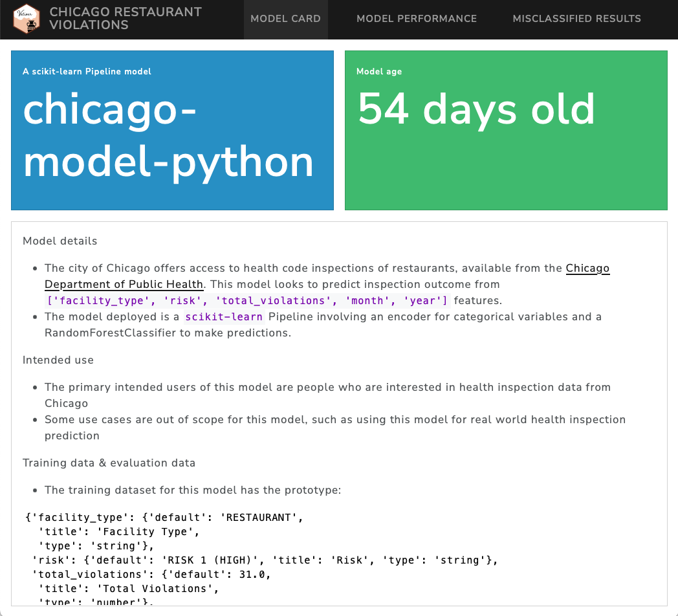This screenshot has height=616, width=678.
Task: Click the 'Model age' caption label
Action: click(379, 72)
